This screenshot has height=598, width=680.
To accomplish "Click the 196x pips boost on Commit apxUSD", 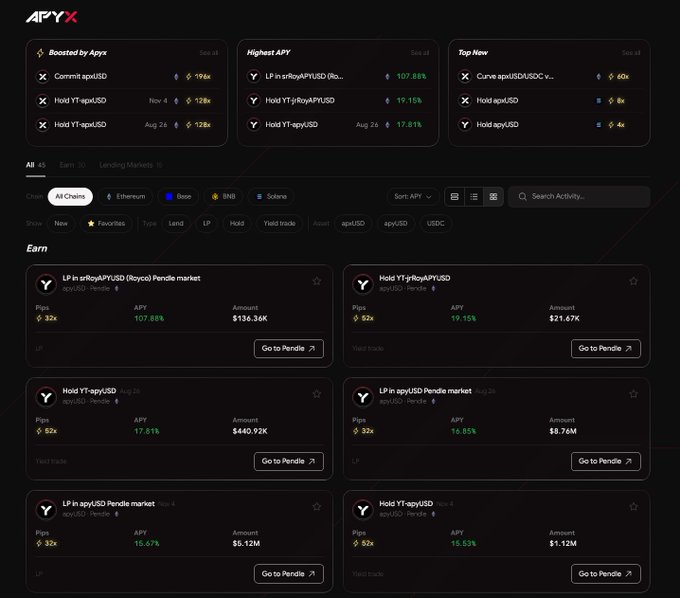I will 198,77.
